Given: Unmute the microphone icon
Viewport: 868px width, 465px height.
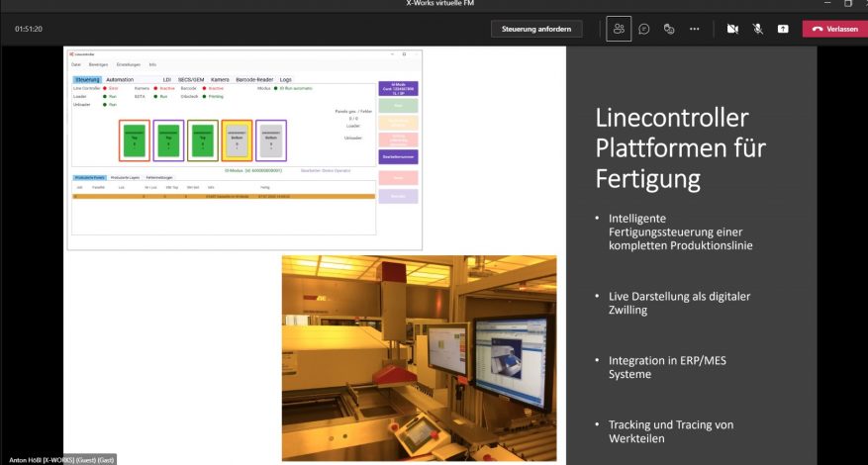Looking at the screenshot, I should (758, 29).
